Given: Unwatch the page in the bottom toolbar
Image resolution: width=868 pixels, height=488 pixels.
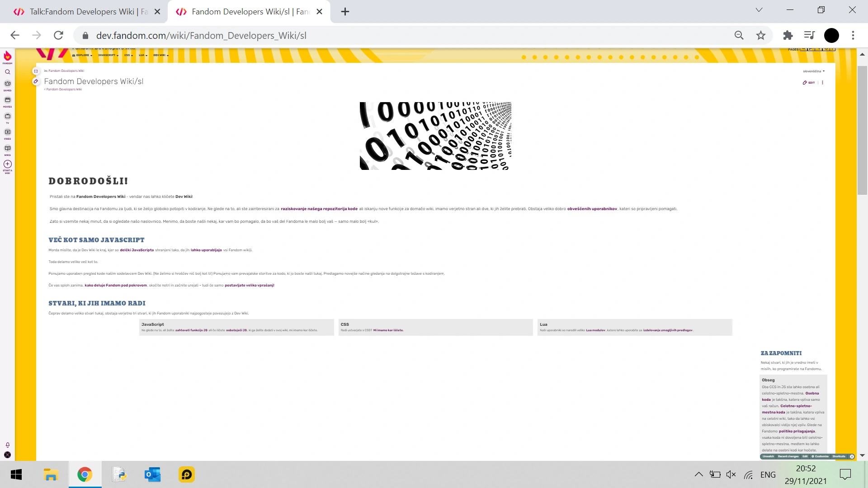Looking at the screenshot, I should click(x=769, y=456).
